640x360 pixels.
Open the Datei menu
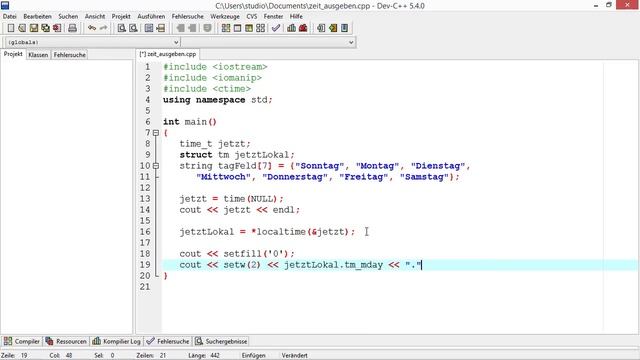click(x=10, y=16)
